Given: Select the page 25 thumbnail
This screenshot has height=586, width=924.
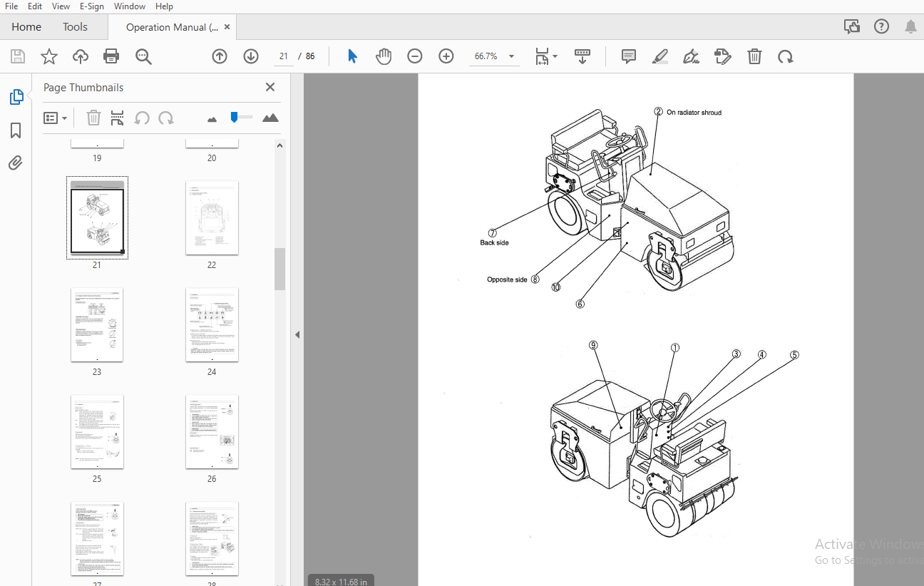Looking at the screenshot, I should (x=97, y=432).
